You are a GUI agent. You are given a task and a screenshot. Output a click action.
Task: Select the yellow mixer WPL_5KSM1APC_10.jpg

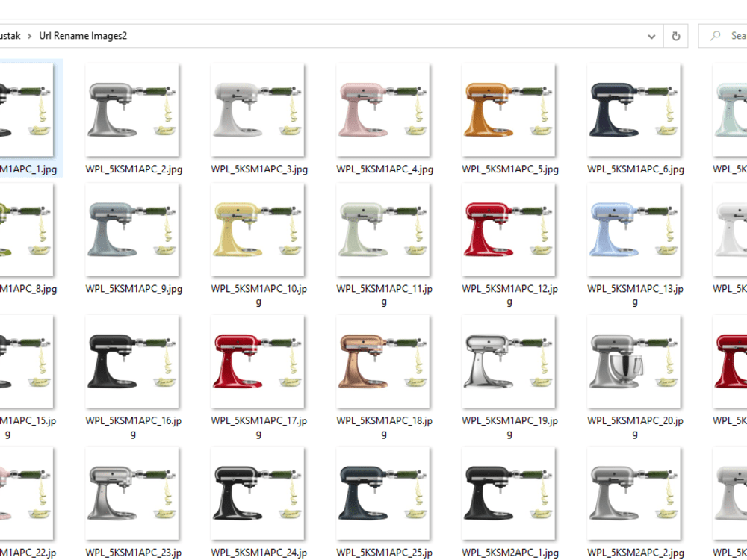(x=257, y=229)
